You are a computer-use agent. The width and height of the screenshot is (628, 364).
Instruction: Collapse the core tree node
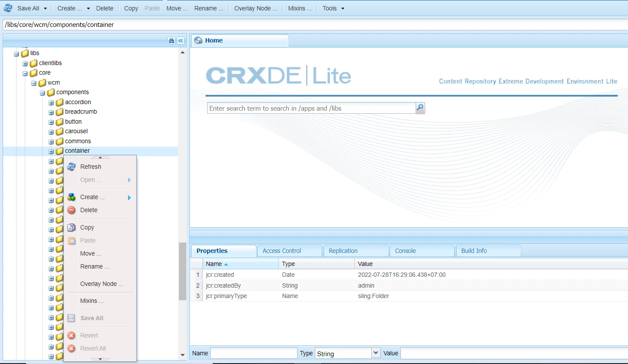tap(25, 73)
